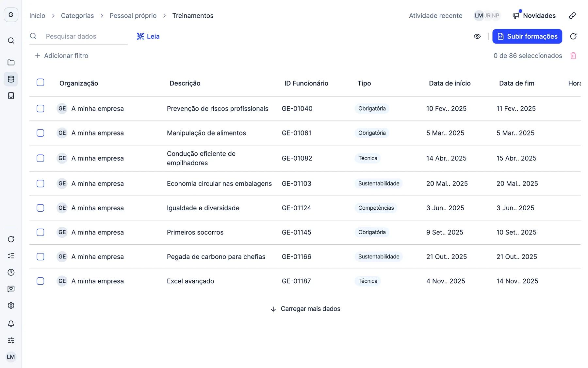The image size is (588, 368).
Task: Check the Prevenção de riscos profissionais row
Action: tap(41, 109)
